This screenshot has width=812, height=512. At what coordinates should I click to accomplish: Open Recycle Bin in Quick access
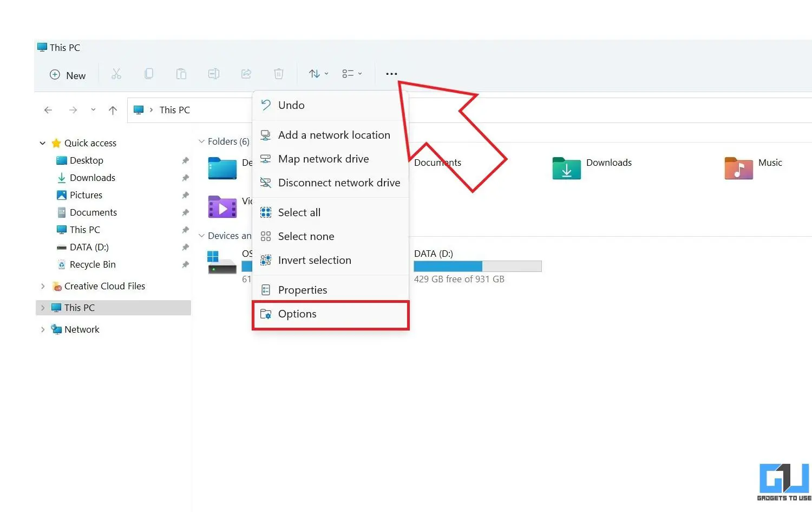click(93, 264)
